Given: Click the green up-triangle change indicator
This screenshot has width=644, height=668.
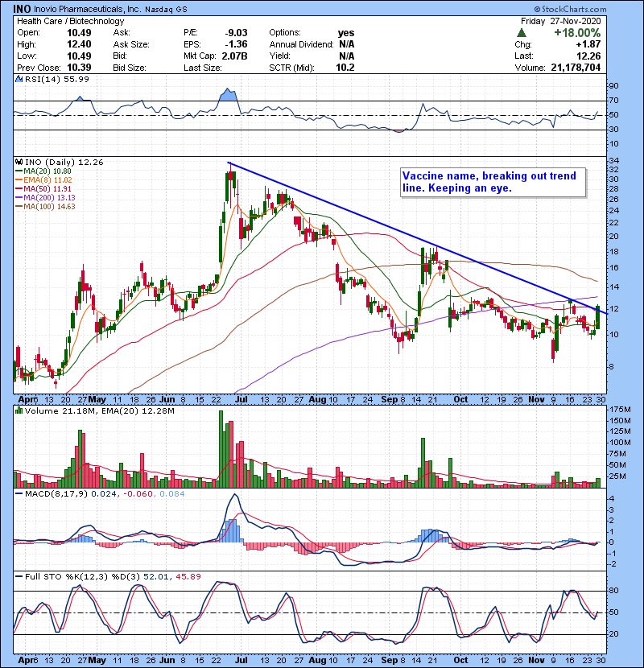Looking at the screenshot, I should coord(522,33).
